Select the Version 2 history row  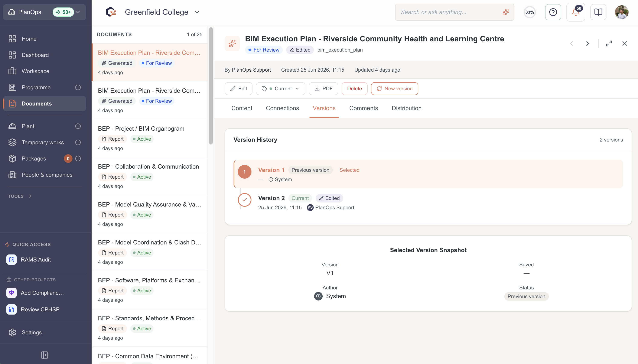pyautogui.click(x=428, y=202)
